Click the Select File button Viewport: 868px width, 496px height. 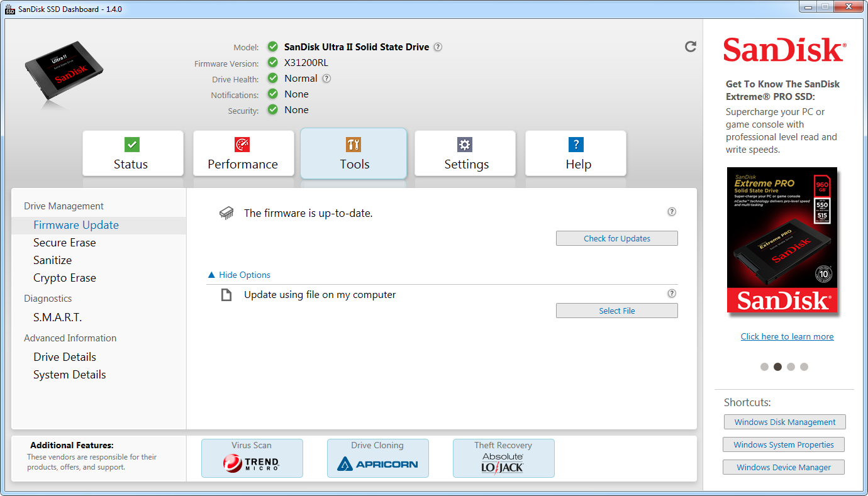(x=617, y=311)
